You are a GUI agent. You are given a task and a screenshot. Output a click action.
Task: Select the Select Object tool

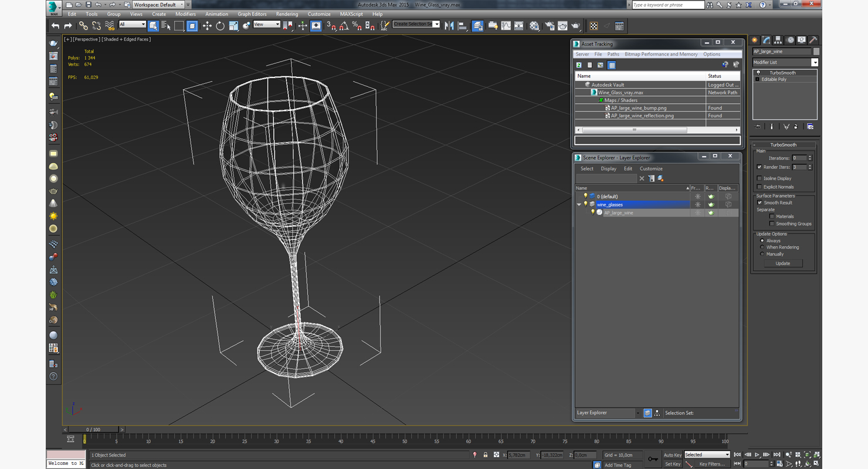[x=153, y=26]
